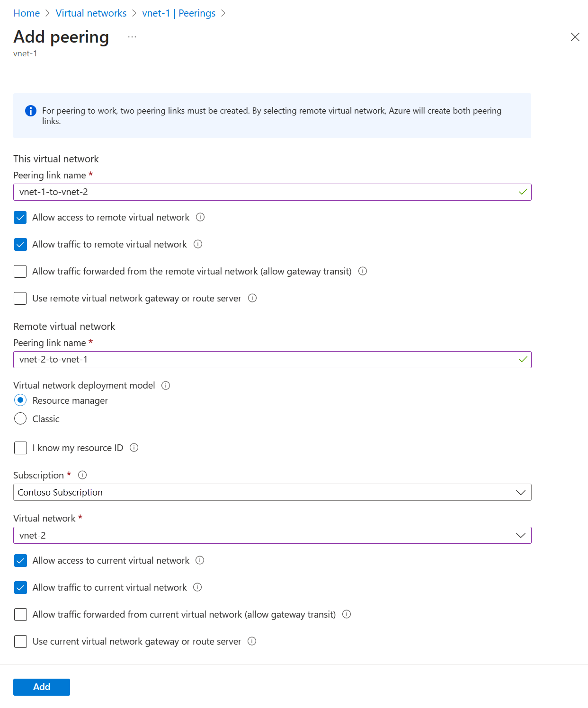Open the Contoso Subscription dropdown
The image size is (588, 708).
520,492
